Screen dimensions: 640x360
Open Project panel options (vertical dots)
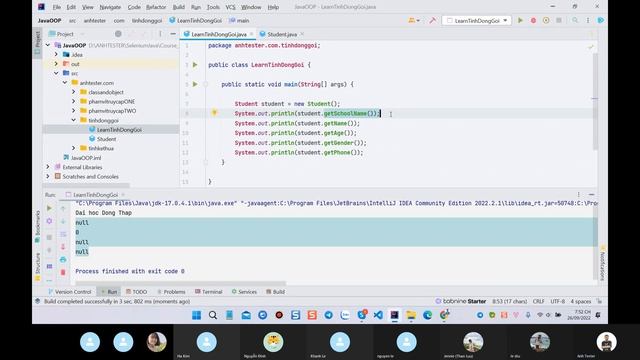tap(160, 34)
